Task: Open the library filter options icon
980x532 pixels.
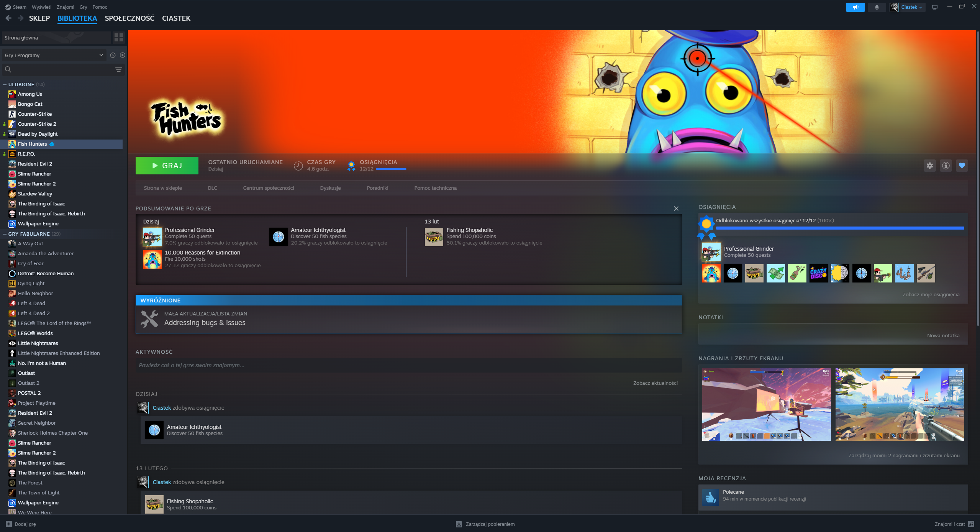Action: [118, 69]
